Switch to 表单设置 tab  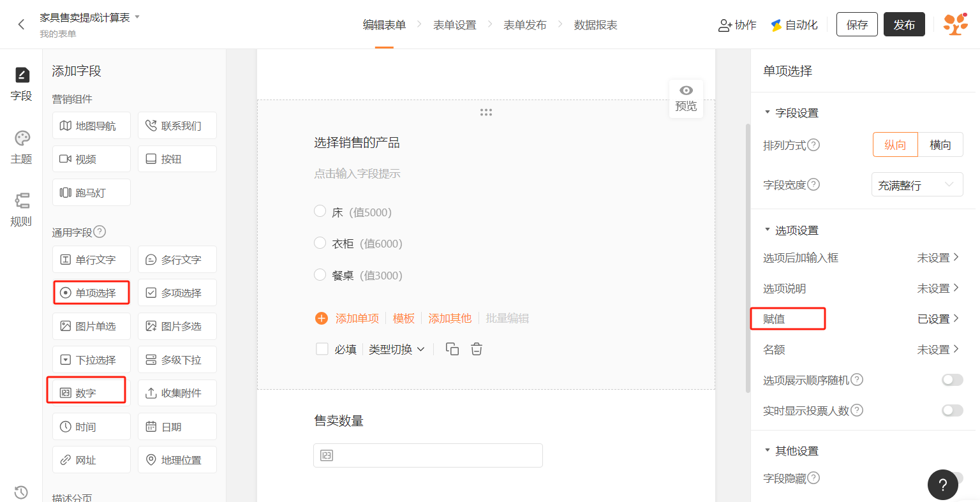[x=455, y=25]
